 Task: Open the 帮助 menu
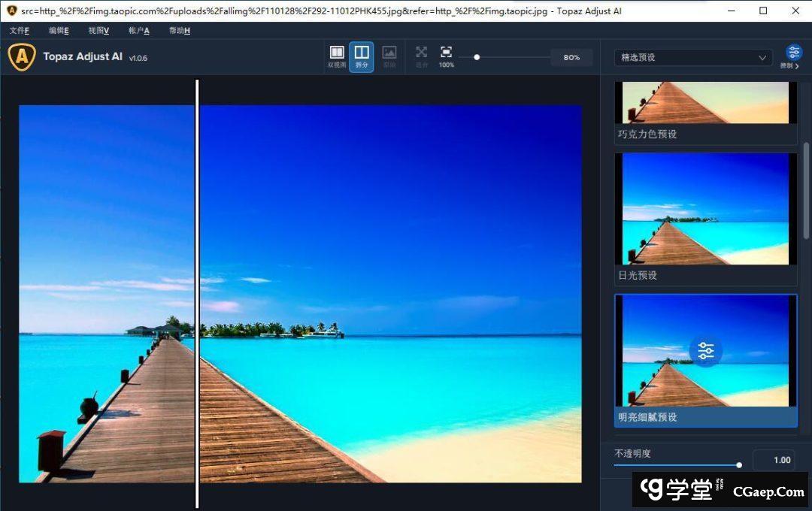(179, 31)
